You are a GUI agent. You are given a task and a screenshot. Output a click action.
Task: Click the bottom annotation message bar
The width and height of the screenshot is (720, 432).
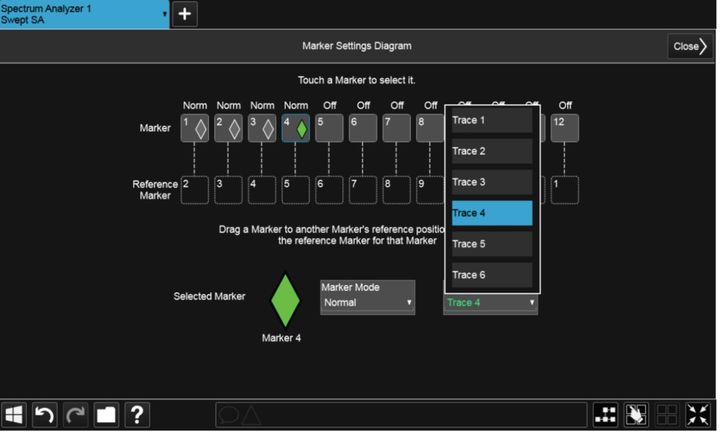coord(401,415)
